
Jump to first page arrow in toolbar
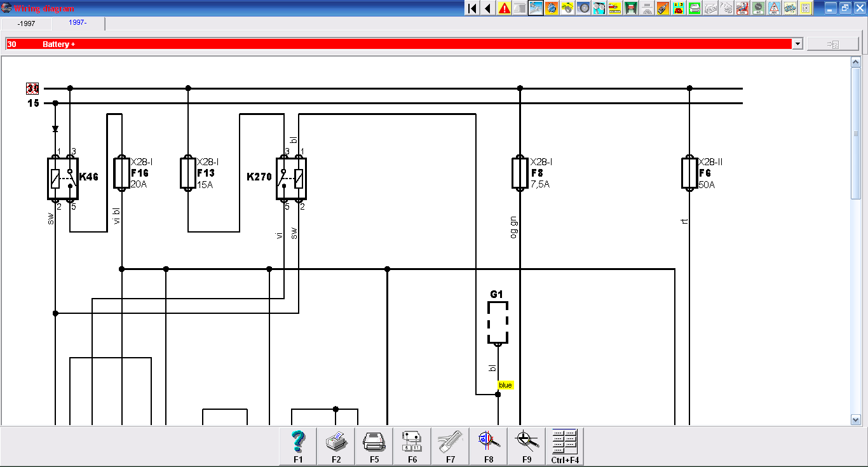pyautogui.click(x=472, y=8)
